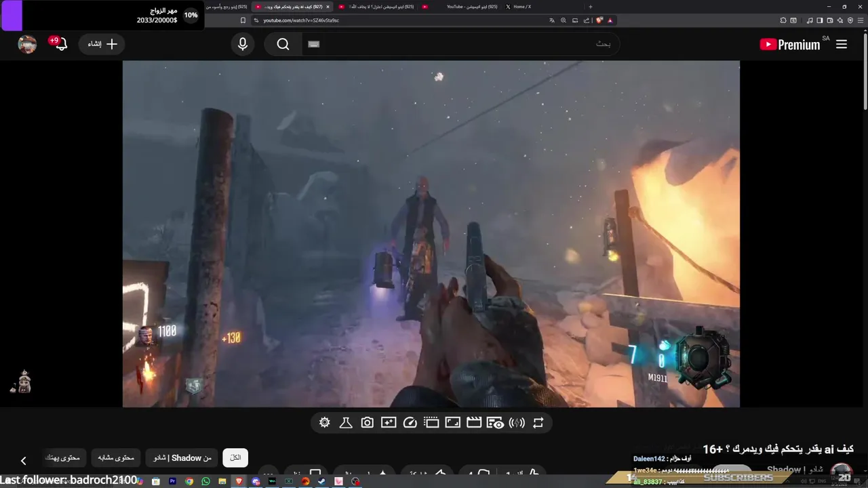Open Excel from the taskbar
The width and height of the screenshot is (868, 488).
289,481
